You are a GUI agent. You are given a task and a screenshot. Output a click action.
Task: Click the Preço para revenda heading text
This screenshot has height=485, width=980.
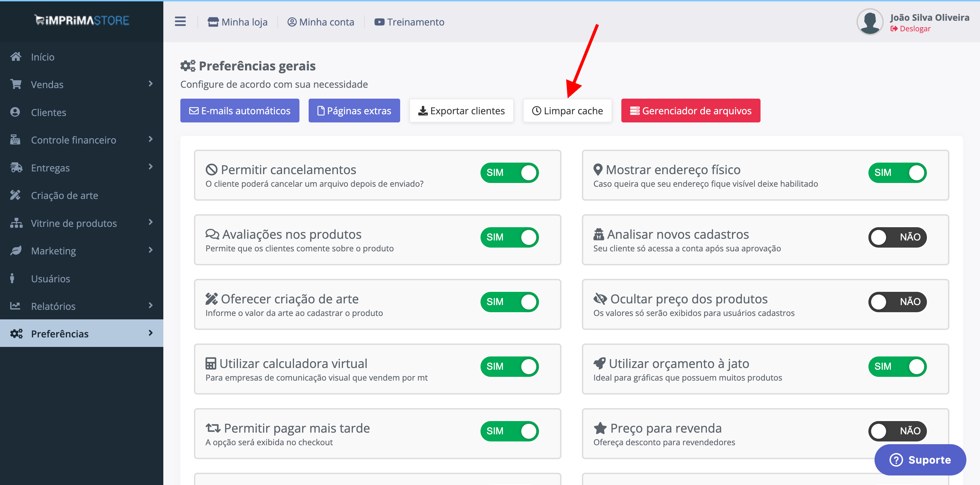pyautogui.click(x=666, y=428)
